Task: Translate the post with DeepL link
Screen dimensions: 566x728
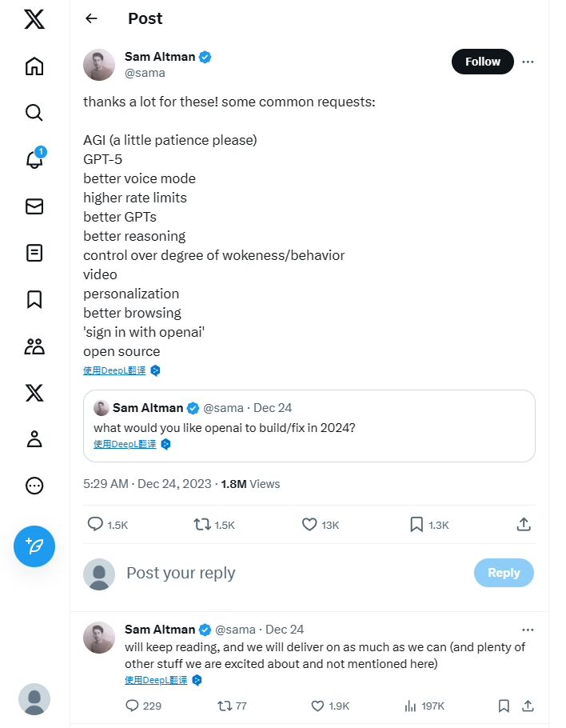Action: coord(114,370)
